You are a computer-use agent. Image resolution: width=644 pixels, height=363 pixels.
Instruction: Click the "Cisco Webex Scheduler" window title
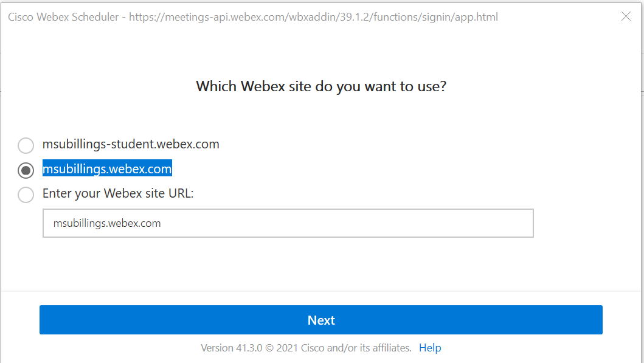coord(63,17)
